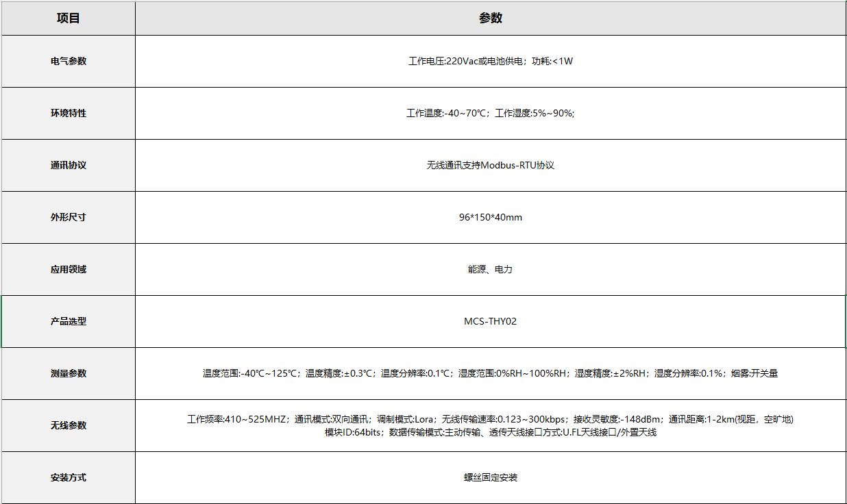Image resolution: width=847 pixels, height=504 pixels.
Task: Click the 项目 column header
Action: (69, 18)
